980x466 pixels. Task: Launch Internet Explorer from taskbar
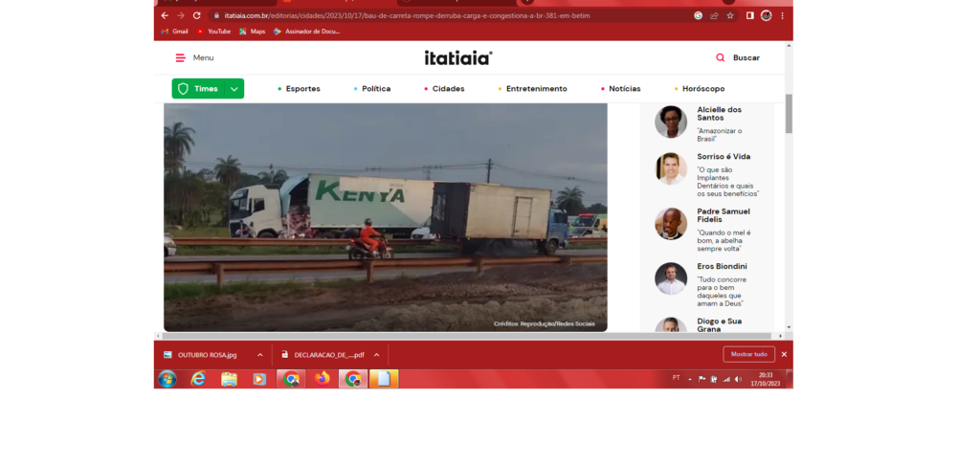(198, 379)
